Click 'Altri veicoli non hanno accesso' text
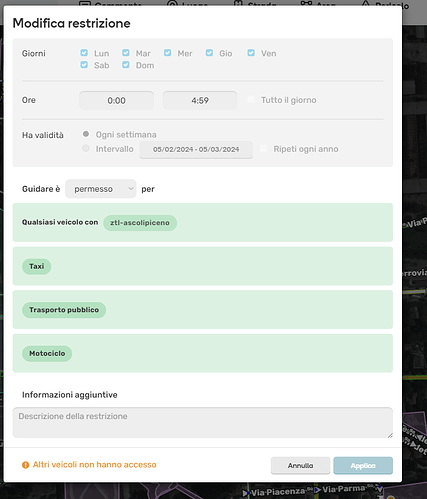Viewport: 427px width, 499px height. pyautogui.click(x=94, y=465)
